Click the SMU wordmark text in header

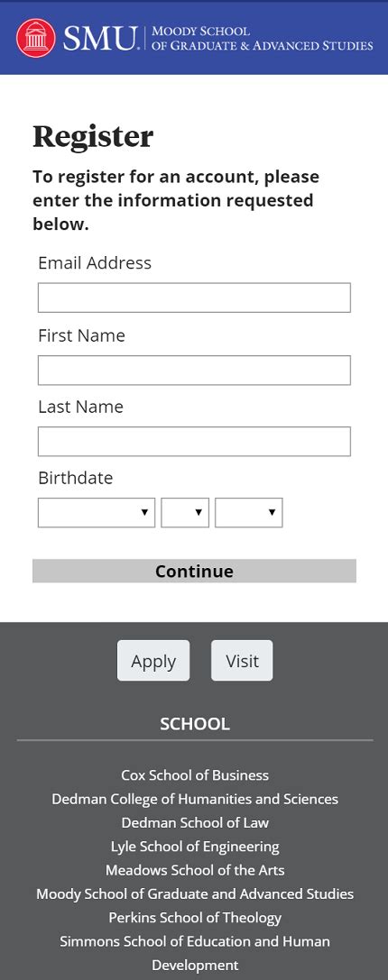pos(100,38)
